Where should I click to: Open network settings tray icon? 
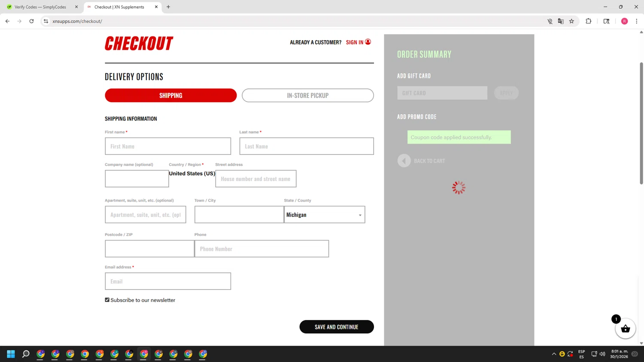tap(594, 354)
